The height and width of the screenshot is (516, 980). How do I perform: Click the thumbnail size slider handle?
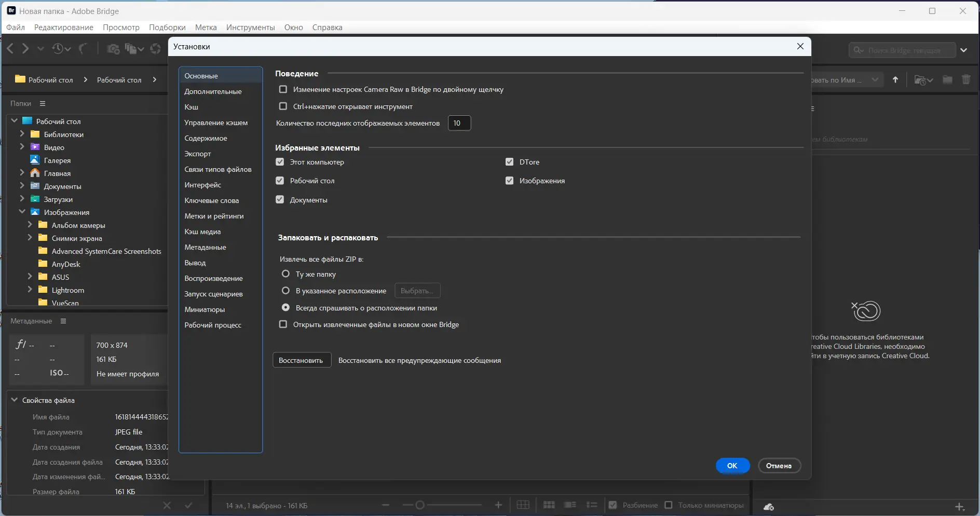[x=420, y=505]
